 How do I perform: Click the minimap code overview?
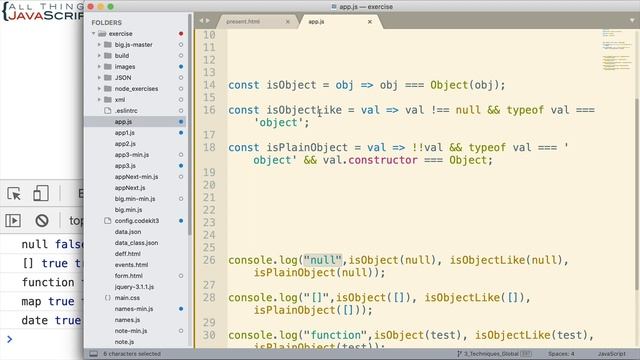coord(618,51)
